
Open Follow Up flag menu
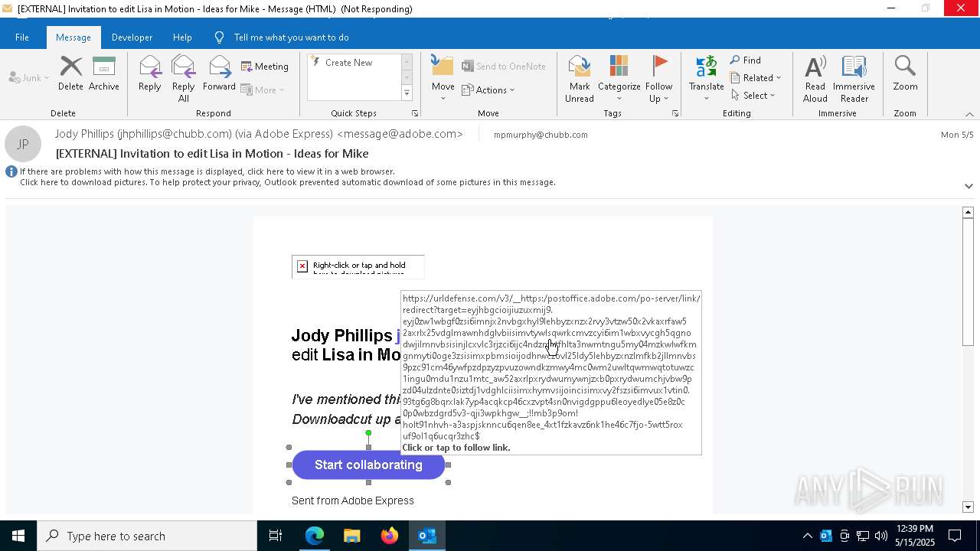point(658,79)
